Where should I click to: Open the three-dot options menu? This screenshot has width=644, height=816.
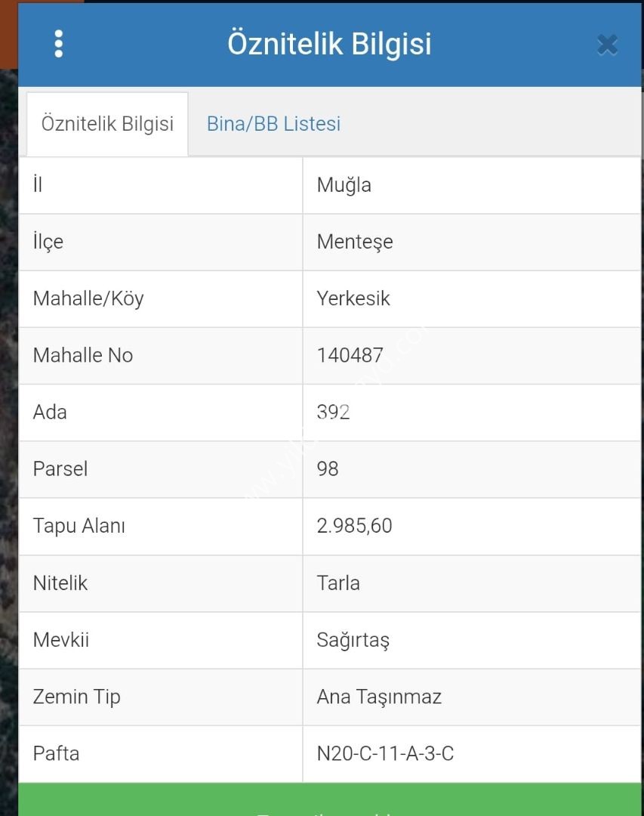[59, 44]
